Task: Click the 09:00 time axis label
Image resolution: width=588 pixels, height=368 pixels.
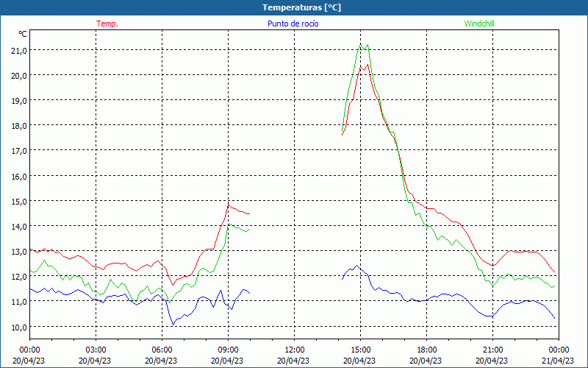Action: coord(228,350)
